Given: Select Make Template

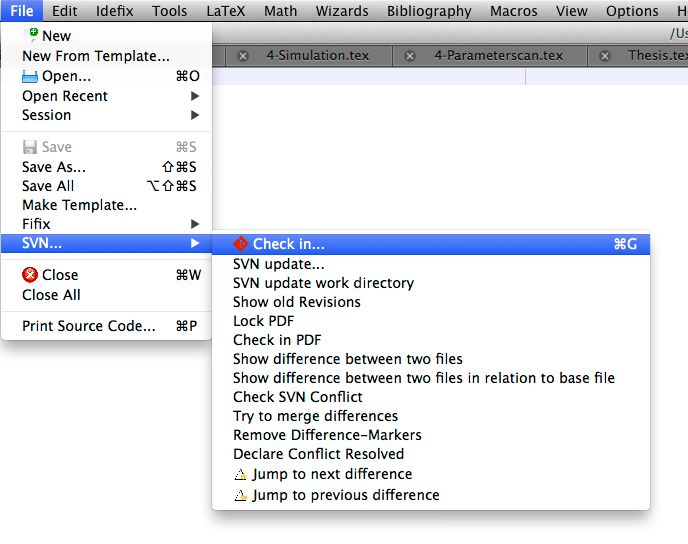Looking at the screenshot, I should click(x=106, y=205).
